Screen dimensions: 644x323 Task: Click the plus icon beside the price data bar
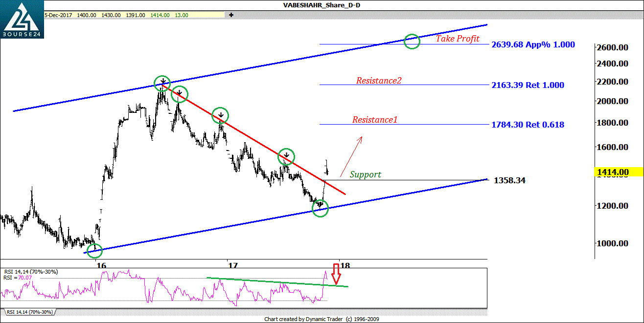(x=231, y=15)
